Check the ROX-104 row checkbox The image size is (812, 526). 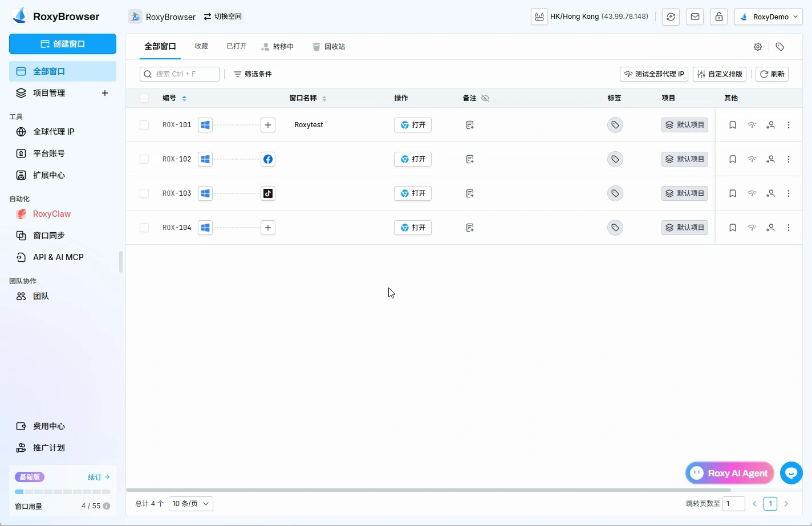[x=144, y=228]
